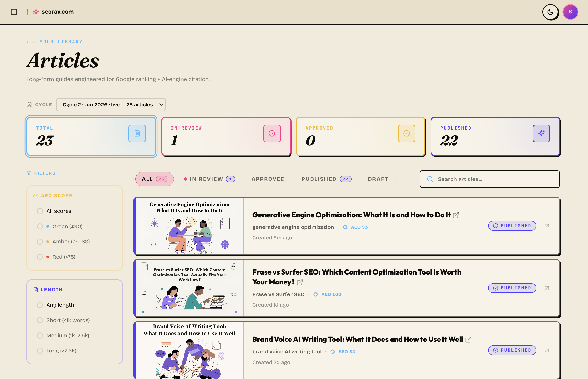Click the 'Created 1d ago' timestamp
Image resolution: width=588 pixels, height=379 pixels.
tap(270, 305)
